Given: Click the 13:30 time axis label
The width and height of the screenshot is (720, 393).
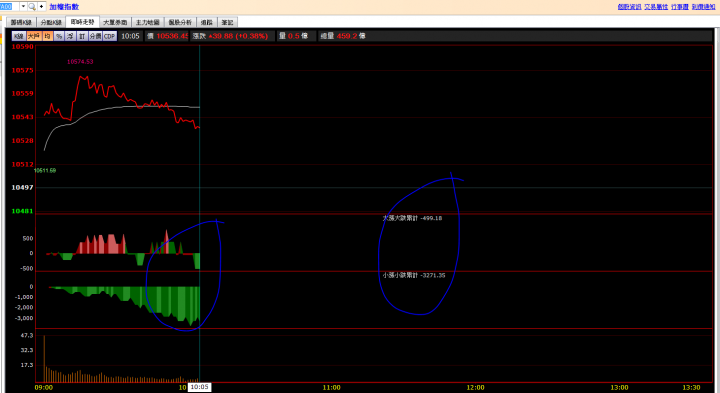Looking at the screenshot, I should [691, 387].
